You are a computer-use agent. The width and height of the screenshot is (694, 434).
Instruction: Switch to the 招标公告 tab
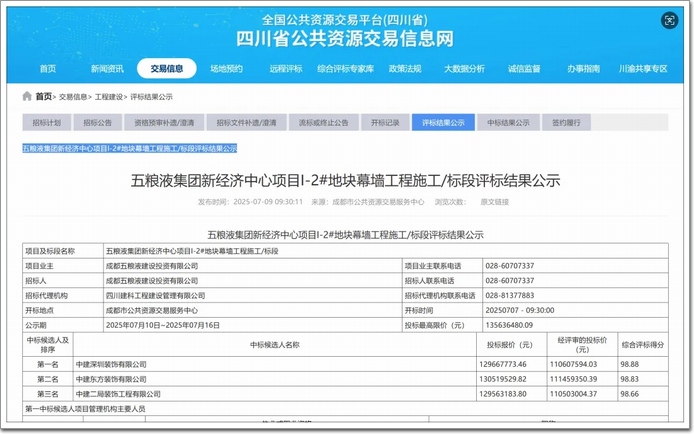point(97,123)
